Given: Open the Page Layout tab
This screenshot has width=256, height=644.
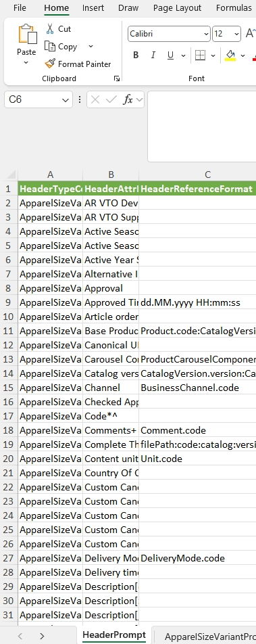Looking at the screenshot, I should pos(177,8).
